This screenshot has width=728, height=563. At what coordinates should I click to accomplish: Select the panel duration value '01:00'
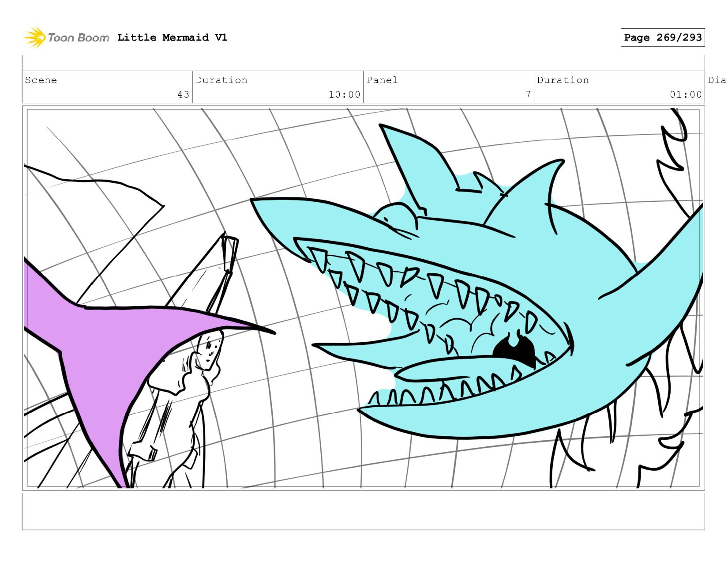686,94
